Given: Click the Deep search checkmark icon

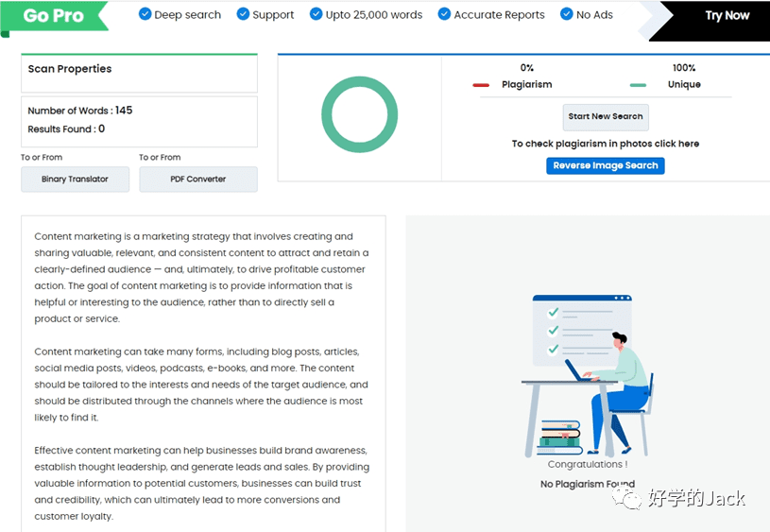Looking at the screenshot, I should pos(145,14).
